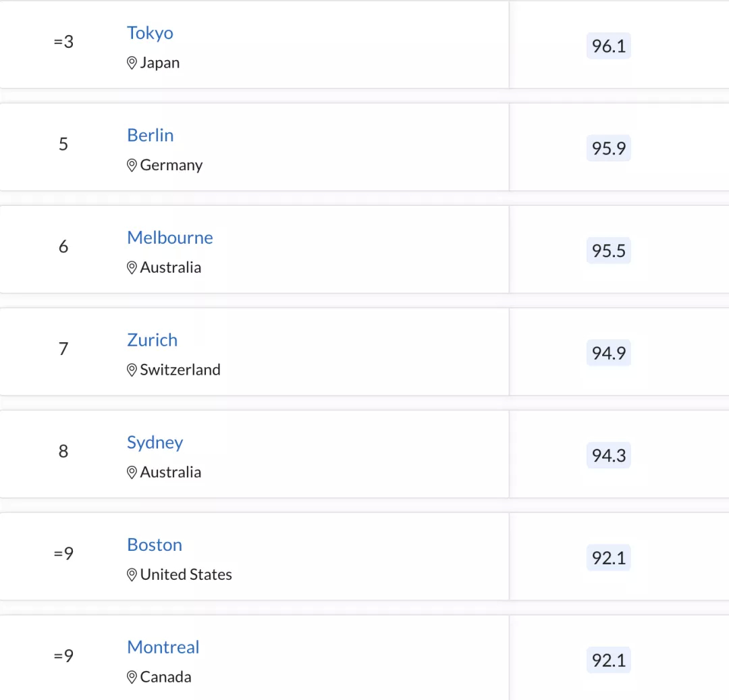
Task: Click the pin icon next to United States
Action: click(x=132, y=574)
